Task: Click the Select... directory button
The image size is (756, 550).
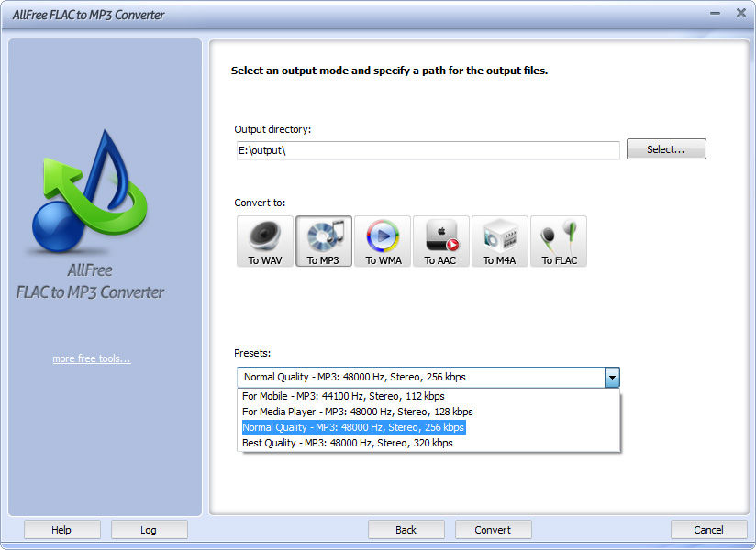Action: click(666, 149)
